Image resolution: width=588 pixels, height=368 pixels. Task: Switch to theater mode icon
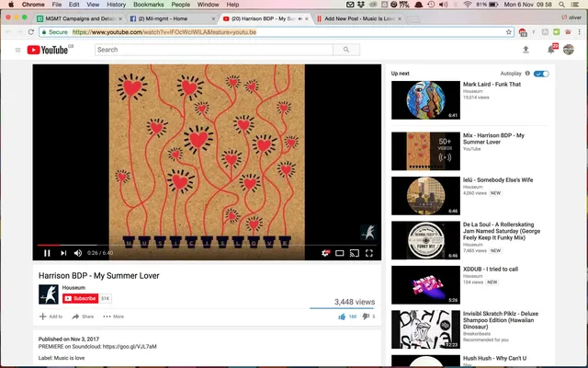[339, 253]
